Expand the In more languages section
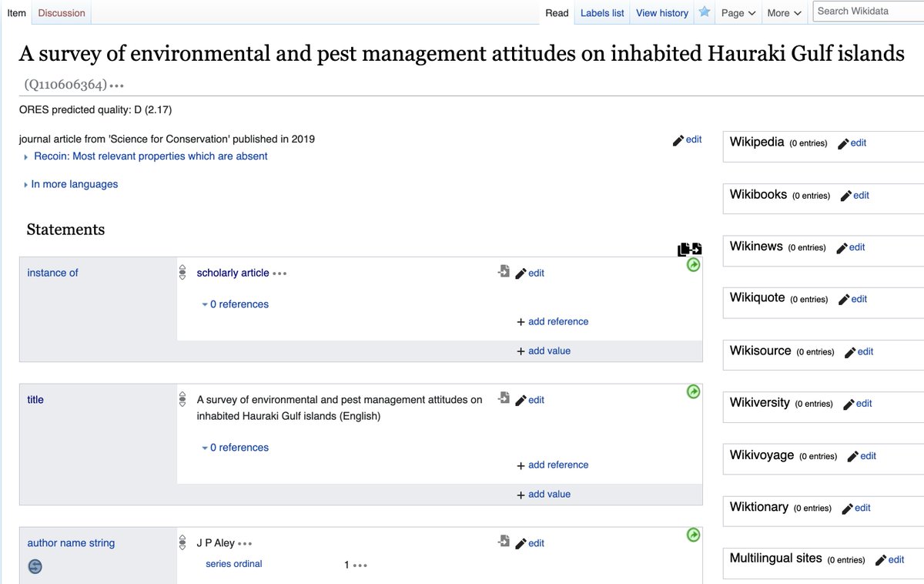 point(74,184)
